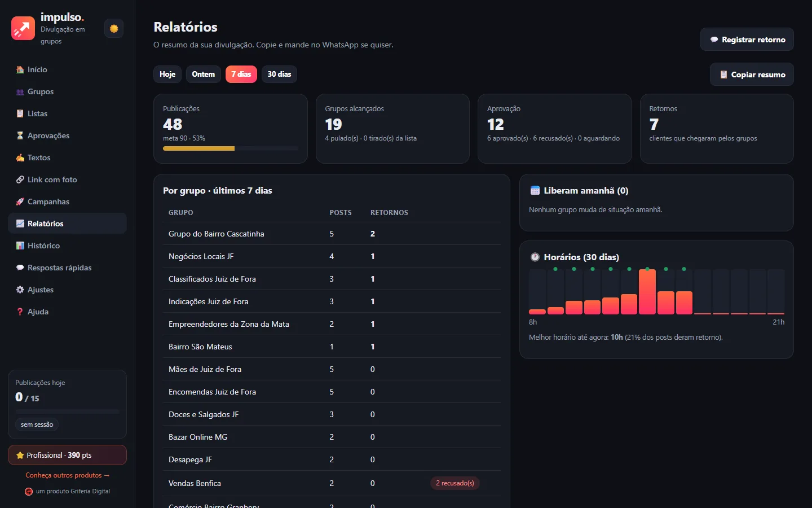Select the 7 dias period filter
812x508 pixels.
pyautogui.click(x=241, y=75)
